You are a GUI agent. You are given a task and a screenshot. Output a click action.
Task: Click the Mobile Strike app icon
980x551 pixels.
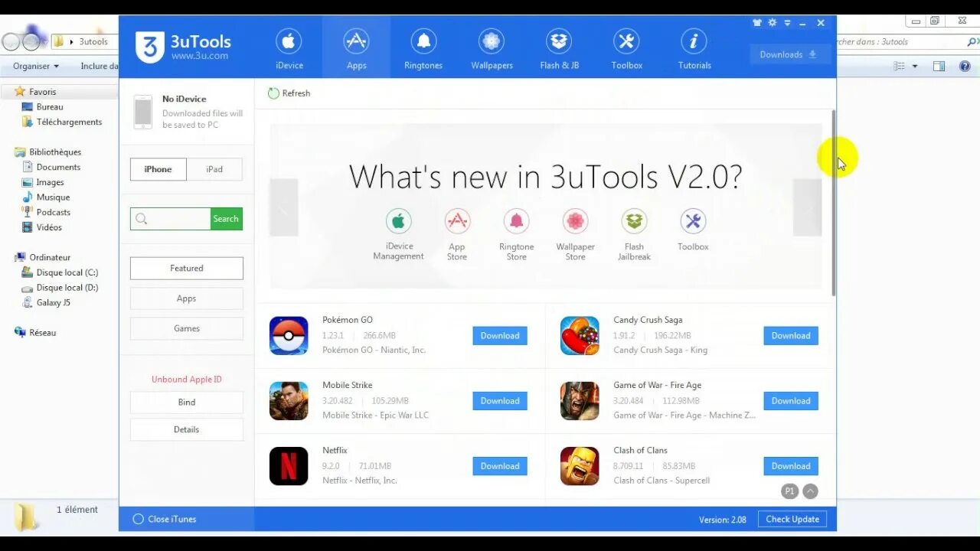289,401
